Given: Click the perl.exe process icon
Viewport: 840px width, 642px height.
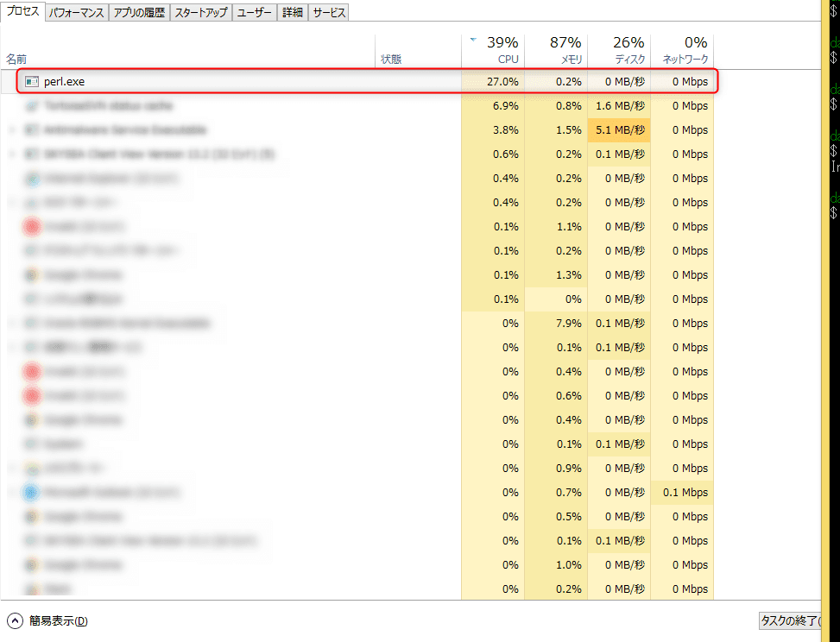Looking at the screenshot, I should pos(32,82).
